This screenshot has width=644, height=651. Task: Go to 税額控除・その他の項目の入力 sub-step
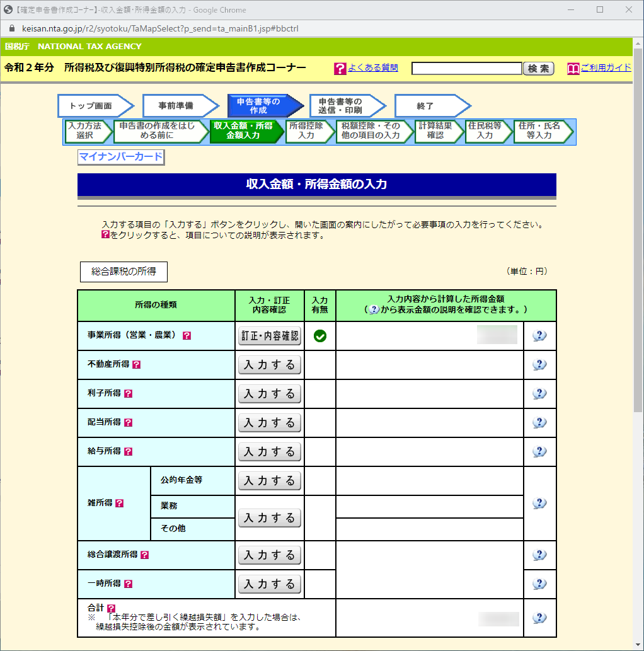tap(375, 131)
